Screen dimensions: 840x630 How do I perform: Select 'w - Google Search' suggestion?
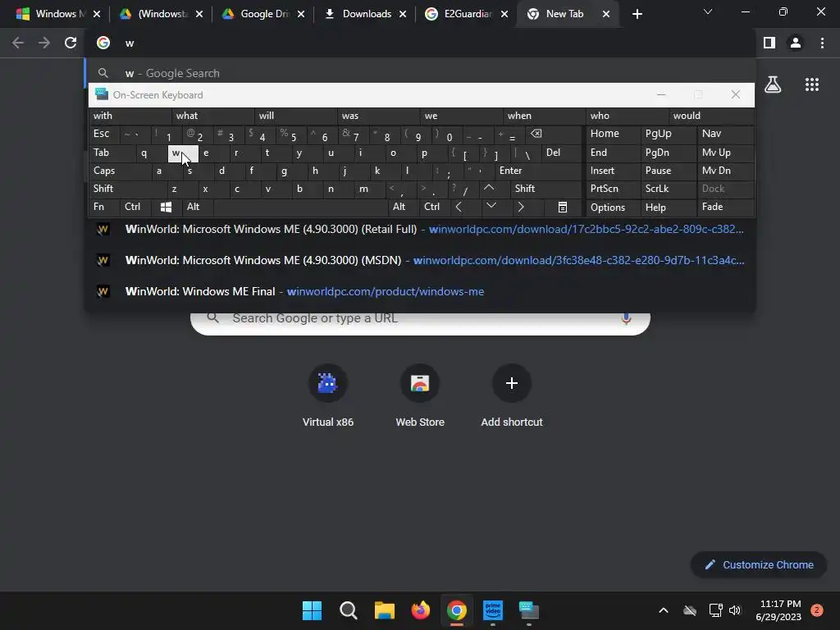[421, 73]
